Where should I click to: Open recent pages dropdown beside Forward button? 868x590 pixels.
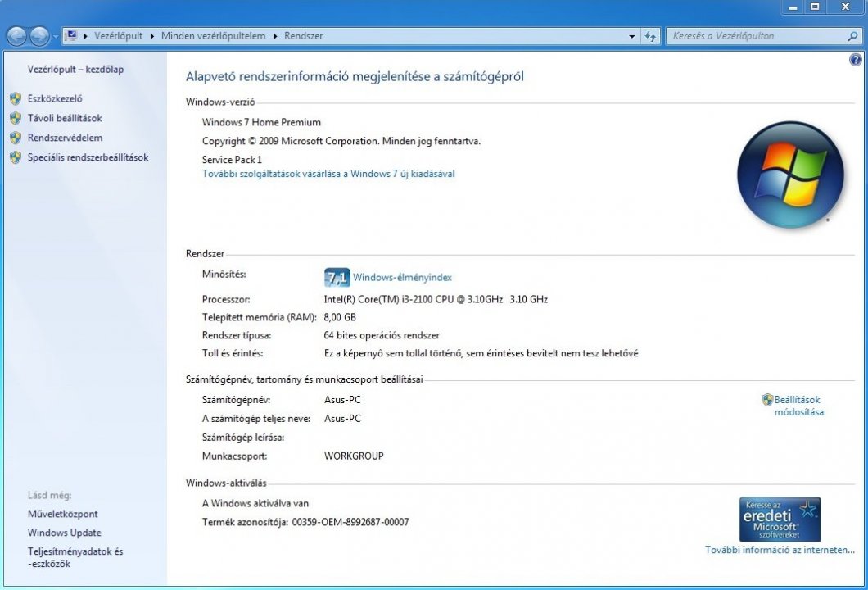(x=56, y=37)
